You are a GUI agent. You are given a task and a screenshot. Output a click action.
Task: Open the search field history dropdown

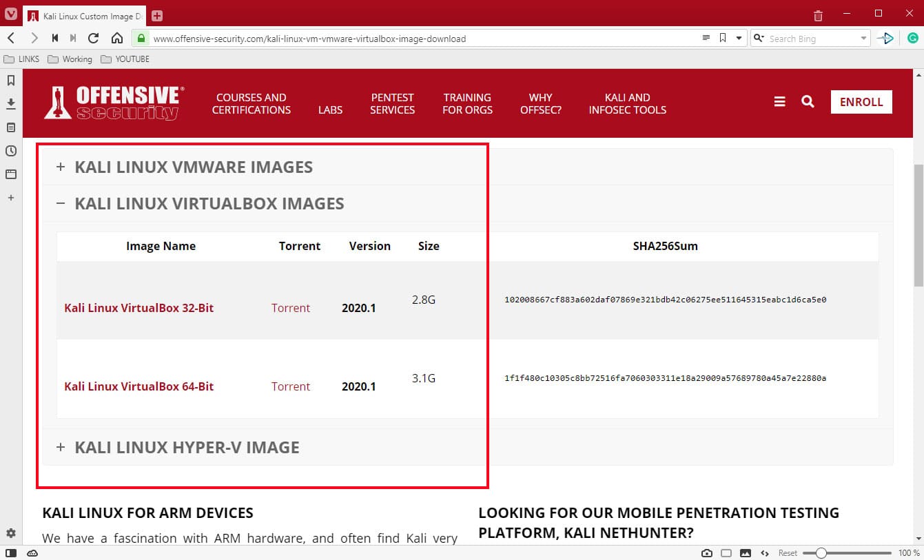863,39
